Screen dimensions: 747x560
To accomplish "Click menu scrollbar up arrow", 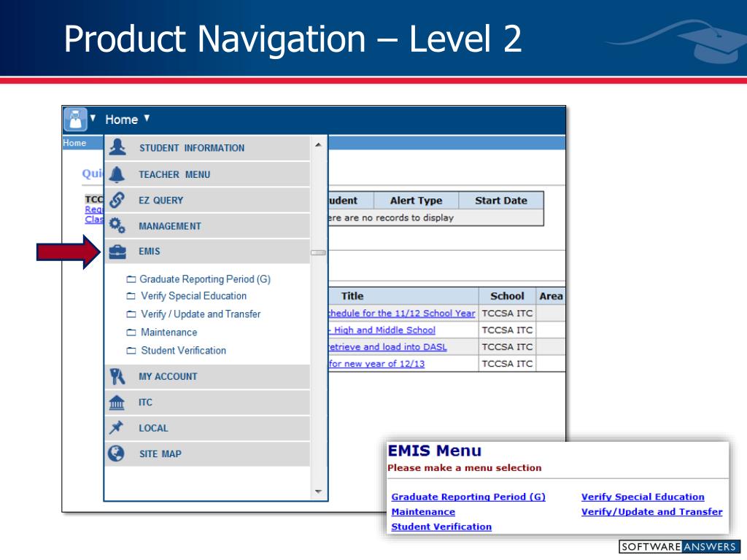I will pos(318,144).
